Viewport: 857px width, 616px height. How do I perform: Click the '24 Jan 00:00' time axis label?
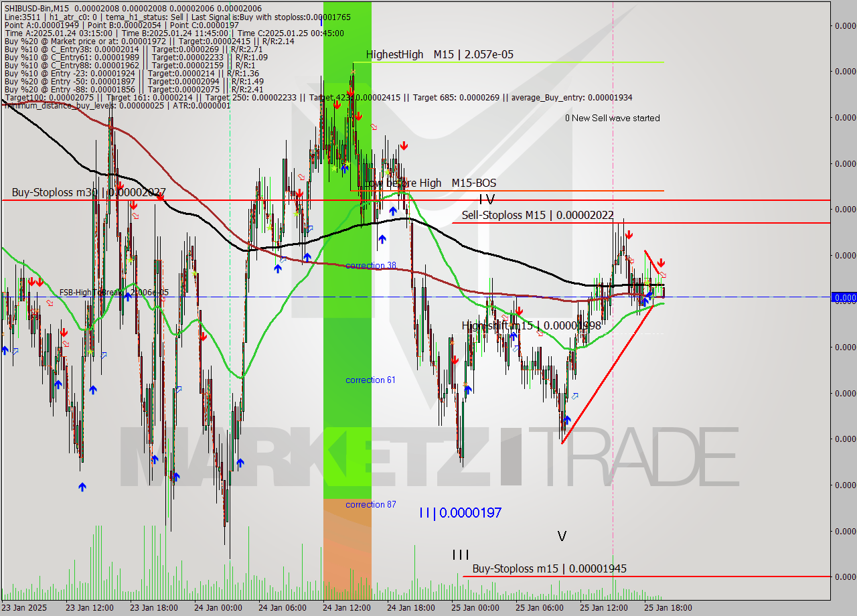[218, 608]
